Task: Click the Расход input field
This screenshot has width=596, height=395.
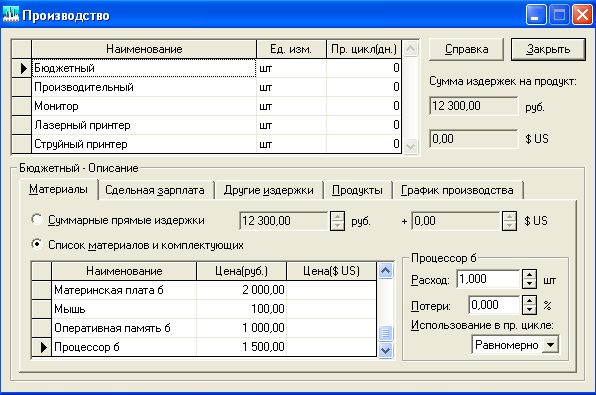Action: (x=488, y=279)
